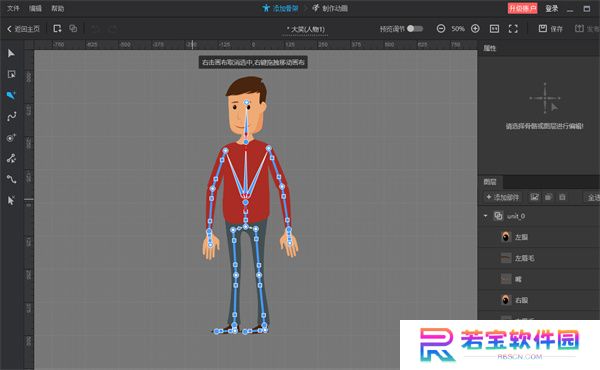
Task: Click the fit-to-screen icon next to zoom
Action: 494,29
